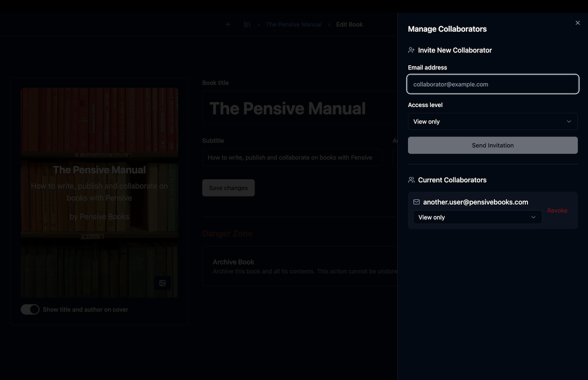Click the Manage Collaborators heading
The image size is (588, 380).
coord(447,29)
